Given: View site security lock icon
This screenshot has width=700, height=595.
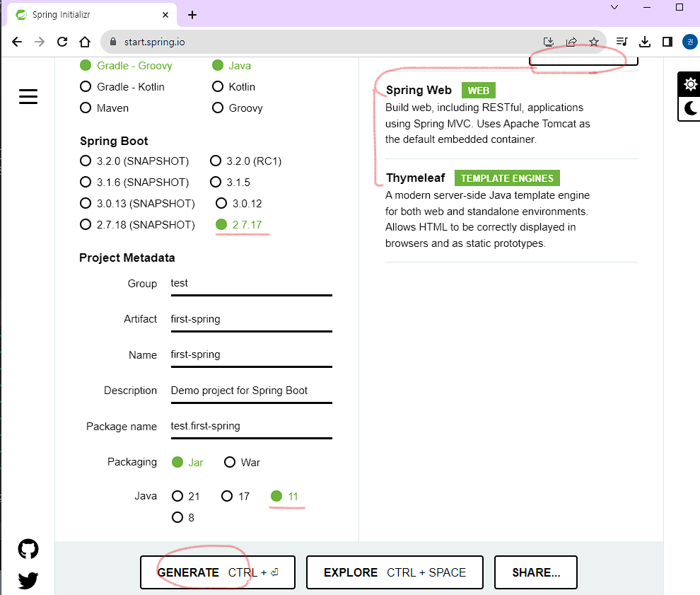Looking at the screenshot, I should (113, 42).
